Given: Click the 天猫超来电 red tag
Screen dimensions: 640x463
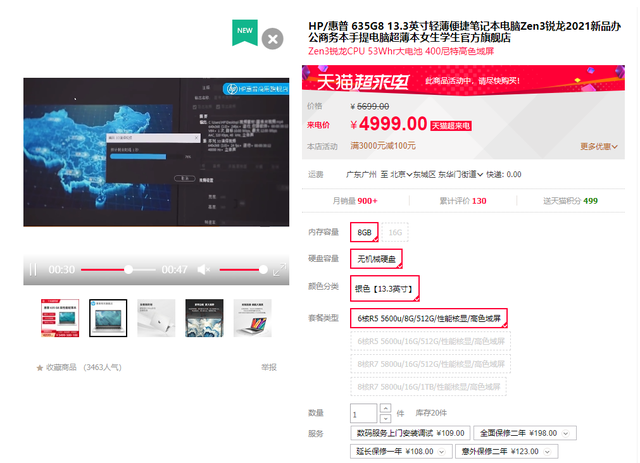Looking at the screenshot, I should pos(451,126).
